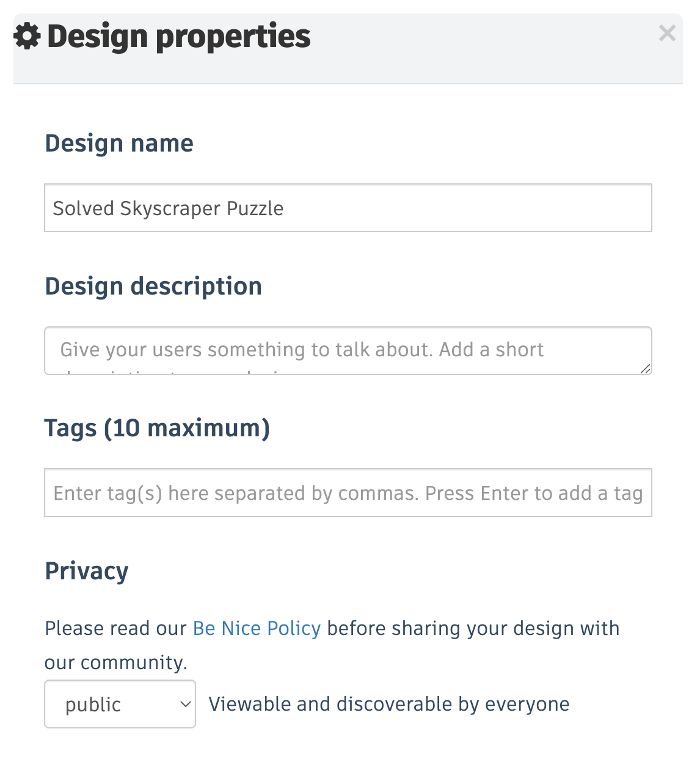Click the chevron arrow in privacy selector
The height and width of the screenshot is (759, 700).
186,704
